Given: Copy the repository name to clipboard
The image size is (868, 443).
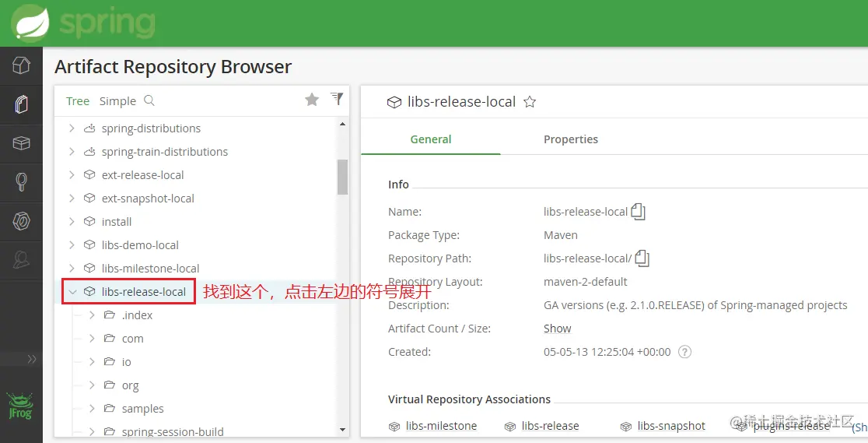Looking at the screenshot, I should (639, 211).
